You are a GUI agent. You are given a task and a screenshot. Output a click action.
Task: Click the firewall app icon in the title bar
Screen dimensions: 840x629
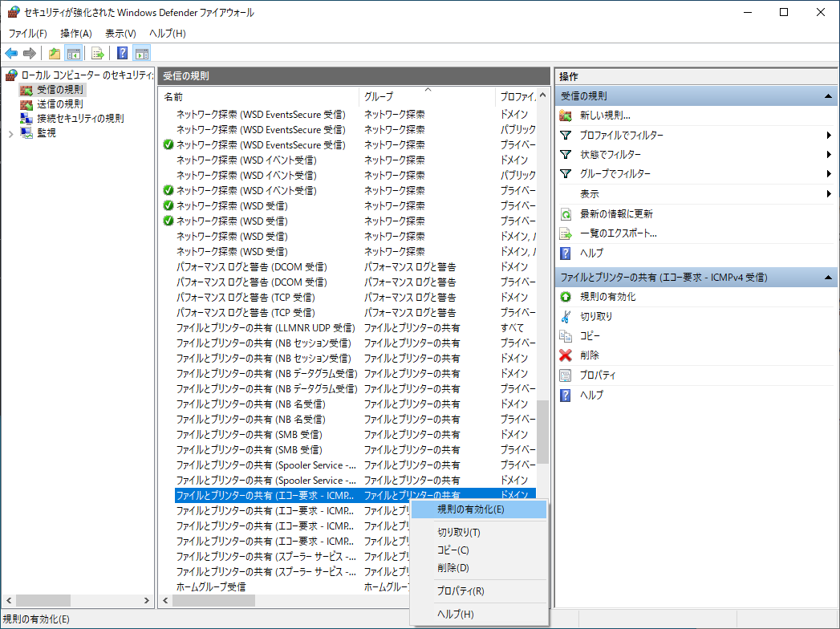(14, 12)
